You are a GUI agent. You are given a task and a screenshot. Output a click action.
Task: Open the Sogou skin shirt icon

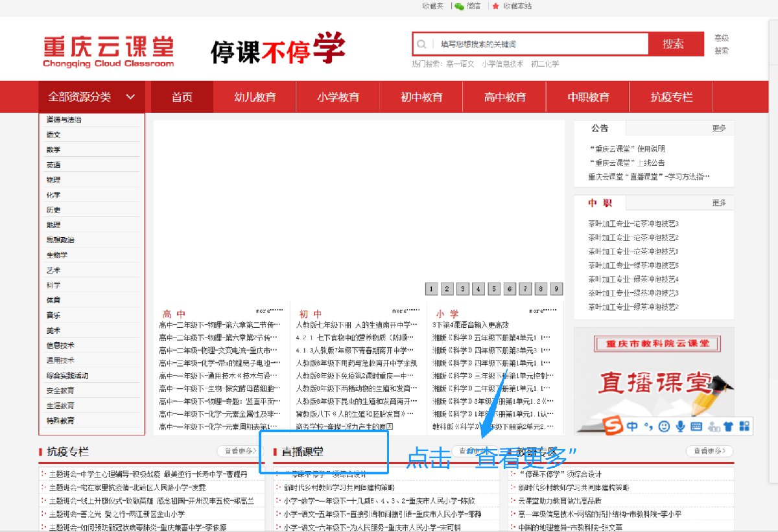[x=728, y=426]
